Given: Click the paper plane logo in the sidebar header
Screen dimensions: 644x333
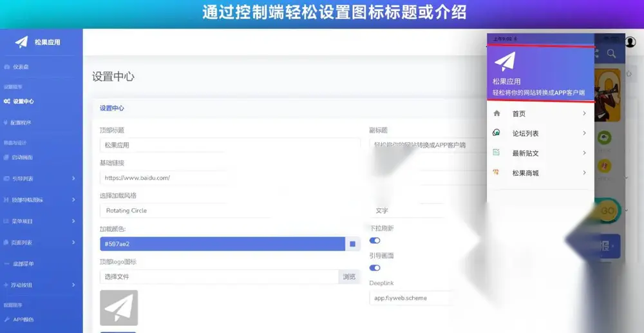Looking at the screenshot, I should tap(21, 42).
